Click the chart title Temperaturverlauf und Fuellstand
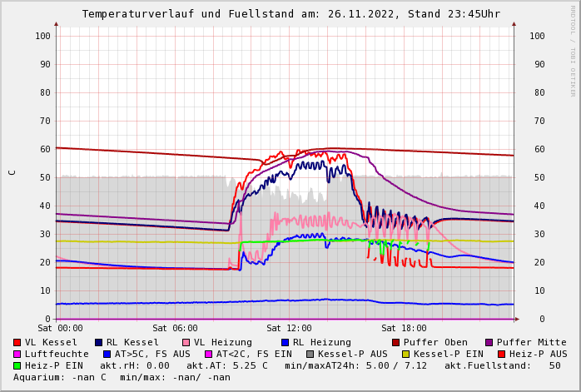This screenshot has height=392, width=581. (x=290, y=14)
